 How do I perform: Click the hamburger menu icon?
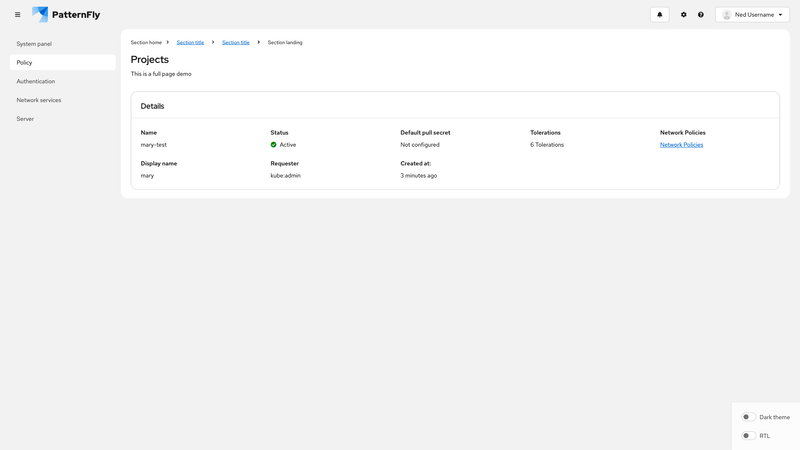(17, 15)
